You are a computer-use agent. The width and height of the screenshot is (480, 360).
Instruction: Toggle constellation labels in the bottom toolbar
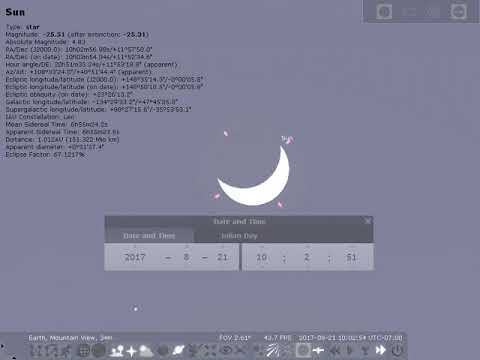coord(52,350)
